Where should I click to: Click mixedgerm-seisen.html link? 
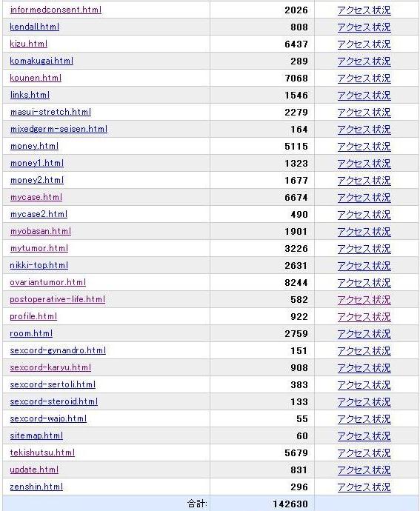pos(59,129)
